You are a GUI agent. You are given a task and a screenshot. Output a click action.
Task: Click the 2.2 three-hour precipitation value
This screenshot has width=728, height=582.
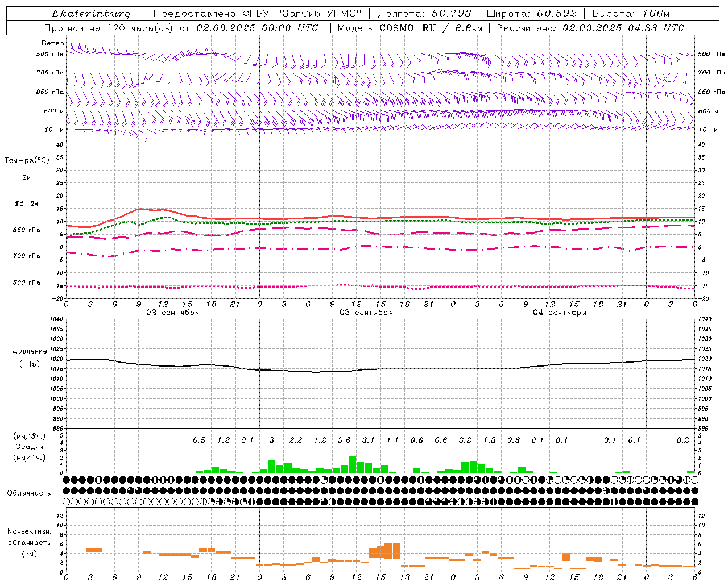[296, 440]
